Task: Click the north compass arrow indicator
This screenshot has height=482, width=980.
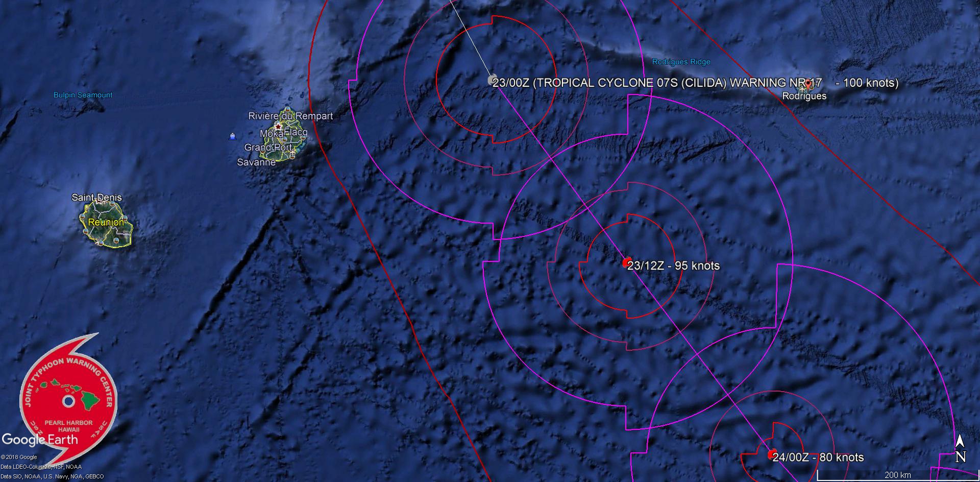Action: 960,449
